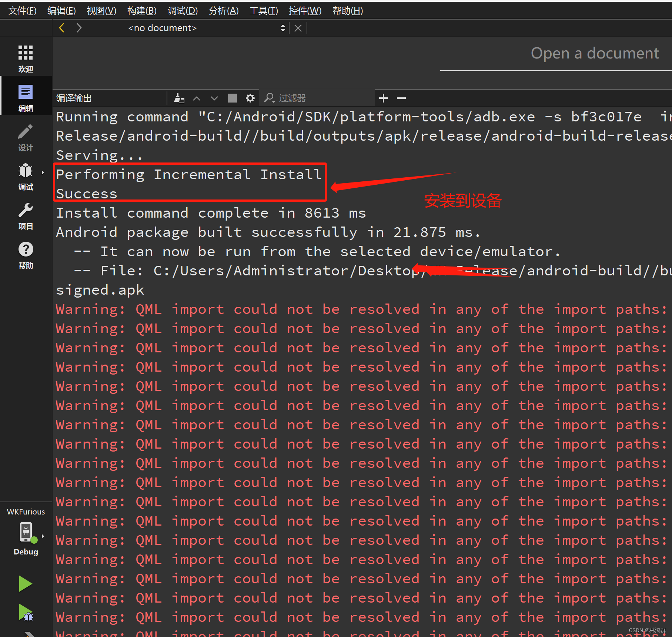The width and height of the screenshot is (672, 637).
Task: Focus the 过滤器 filter field
Action: [318, 98]
